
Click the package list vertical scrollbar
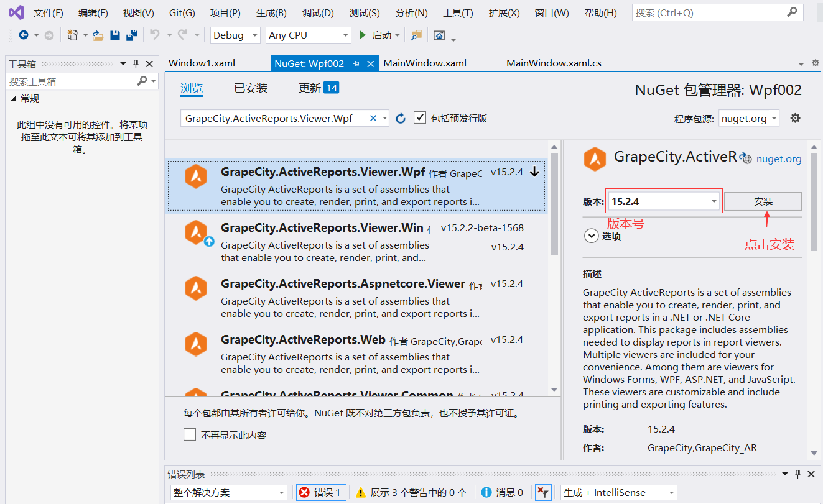coord(554,205)
